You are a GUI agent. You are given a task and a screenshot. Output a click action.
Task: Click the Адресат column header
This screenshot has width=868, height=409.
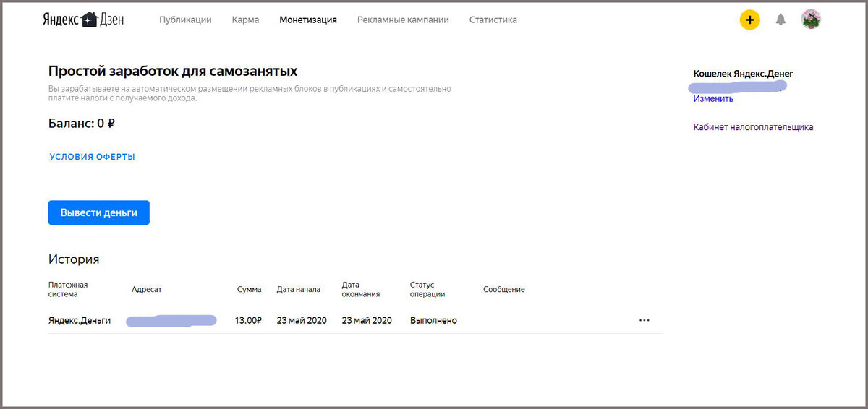(x=147, y=289)
